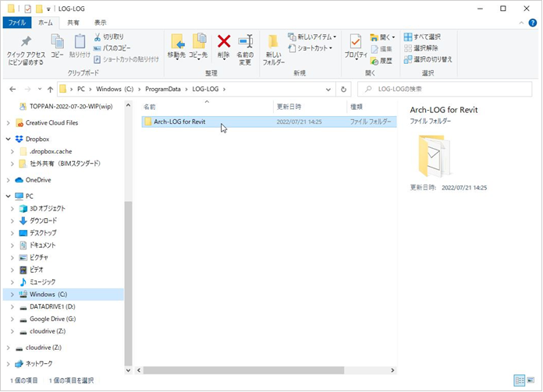Viewport: 543px width, 392px height.
Task: Open the Shortcut (ショートカット) dropdown
Action: [x=311, y=48]
